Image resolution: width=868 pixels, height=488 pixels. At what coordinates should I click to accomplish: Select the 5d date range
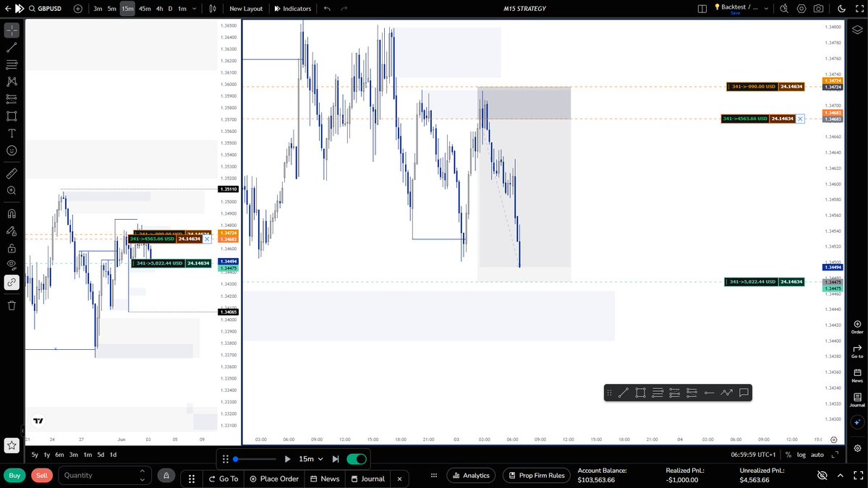101,455
